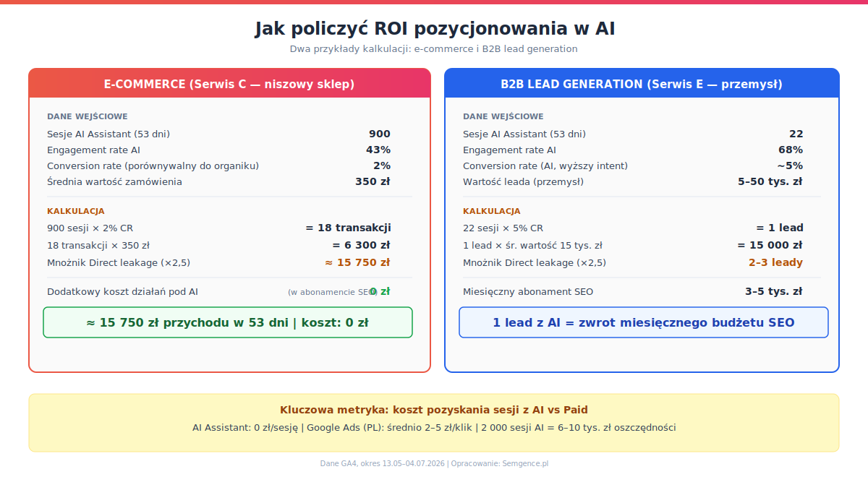The image size is (868, 477).
Task: Click 'Miesięczny abonament SEO' label
Action: 528,292
